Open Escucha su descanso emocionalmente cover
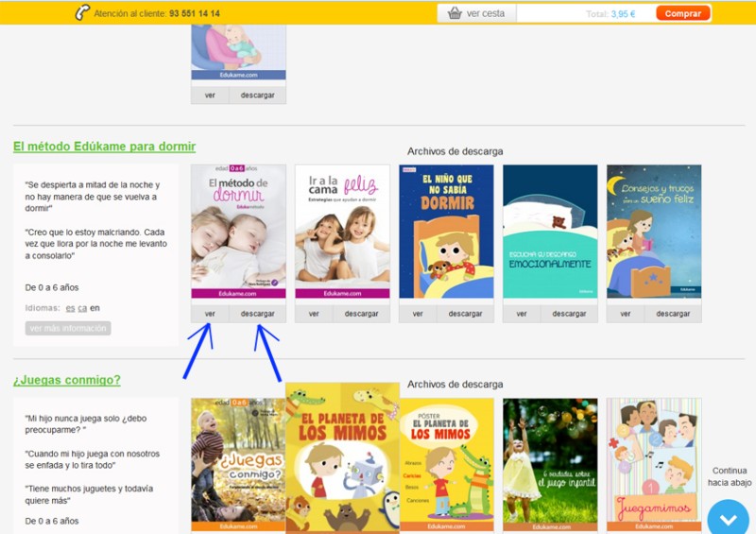The height and width of the screenshot is (534, 756). 550,232
